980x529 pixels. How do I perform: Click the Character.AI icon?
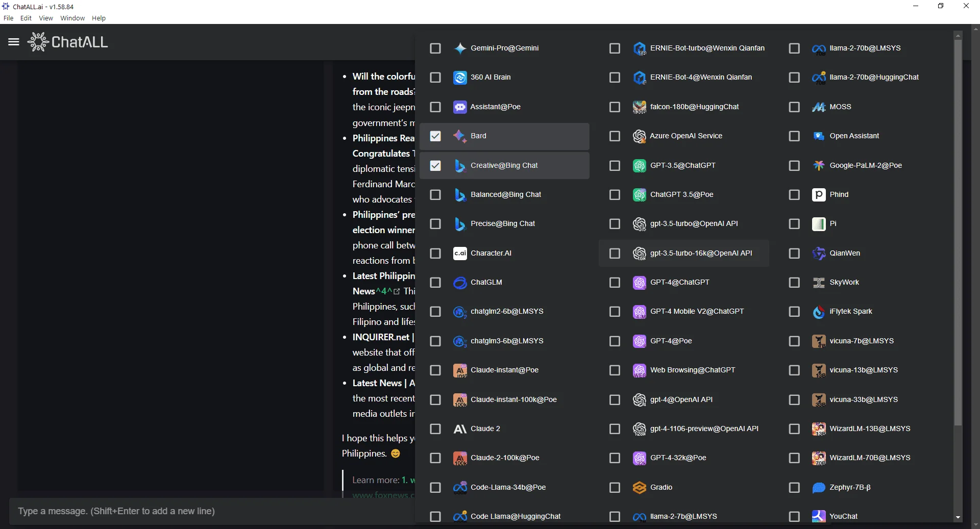click(x=460, y=254)
